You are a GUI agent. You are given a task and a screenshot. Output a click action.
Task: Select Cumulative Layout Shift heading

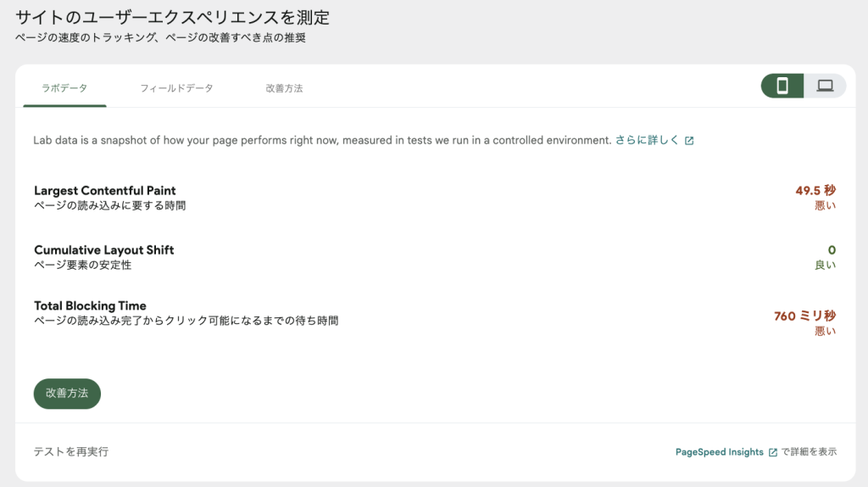point(104,250)
